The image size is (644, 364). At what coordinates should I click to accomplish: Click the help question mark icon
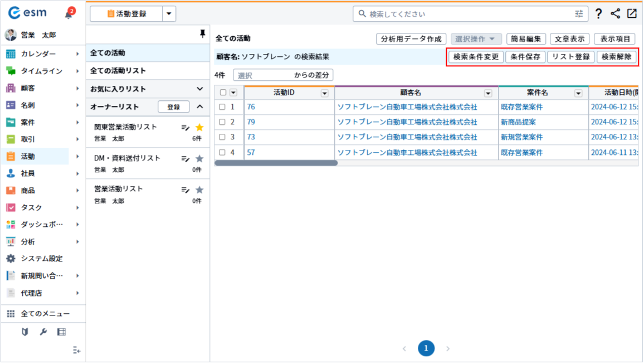coord(598,14)
